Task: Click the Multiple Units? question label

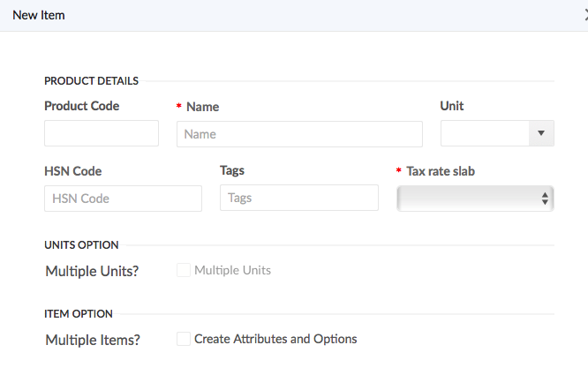Action: coord(92,271)
